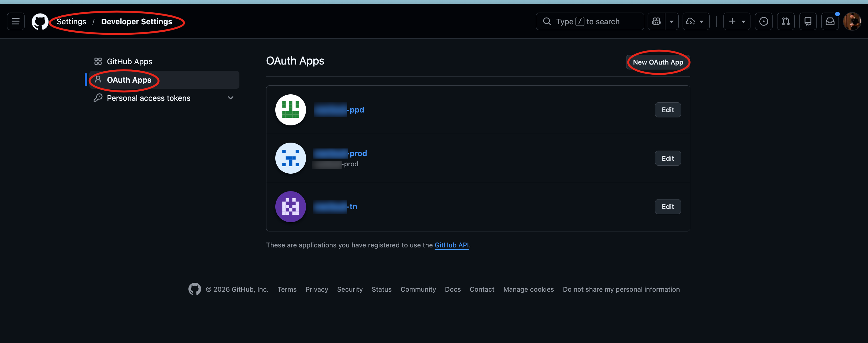
Task: Expand the Copilot dropdown arrow
Action: tap(672, 22)
